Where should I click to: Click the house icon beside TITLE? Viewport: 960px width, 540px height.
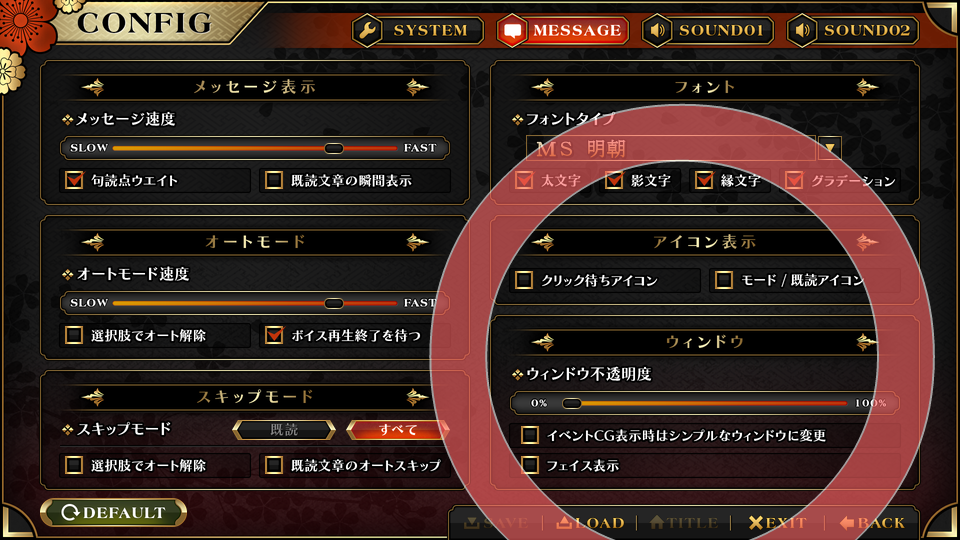coord(657,522)
